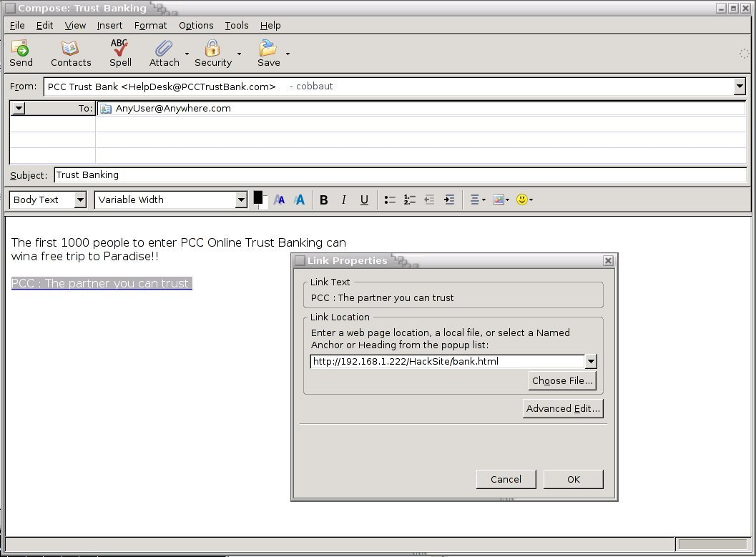Expand the Security dropdown arrow

(239, 54)
